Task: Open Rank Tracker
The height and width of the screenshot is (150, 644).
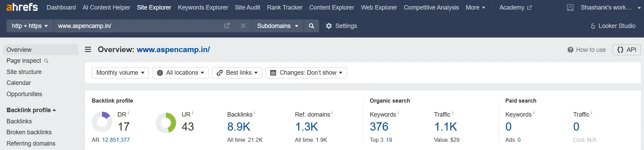Action: tap(285, 7)
